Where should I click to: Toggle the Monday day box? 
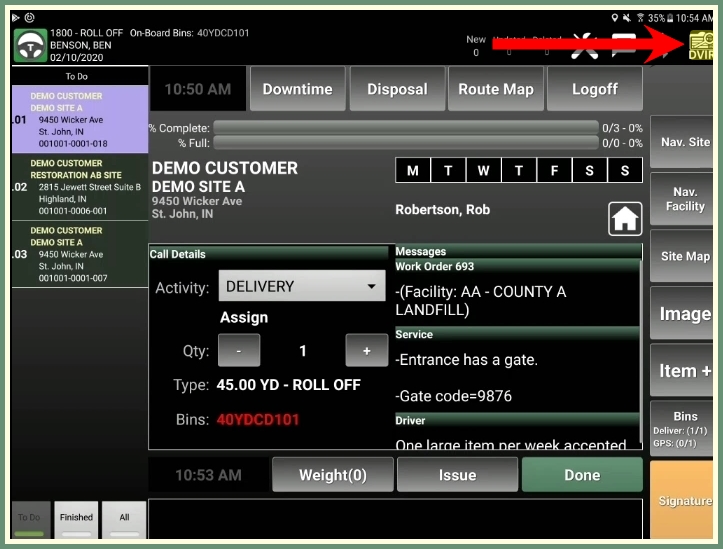(x=413, y=171)
